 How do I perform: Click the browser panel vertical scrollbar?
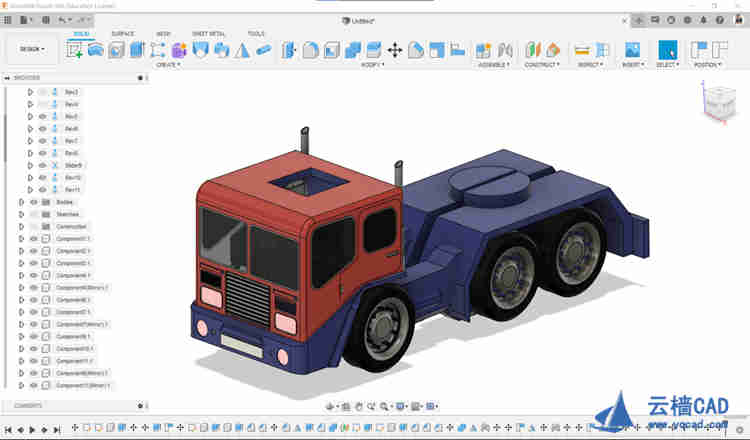point(5,139)
